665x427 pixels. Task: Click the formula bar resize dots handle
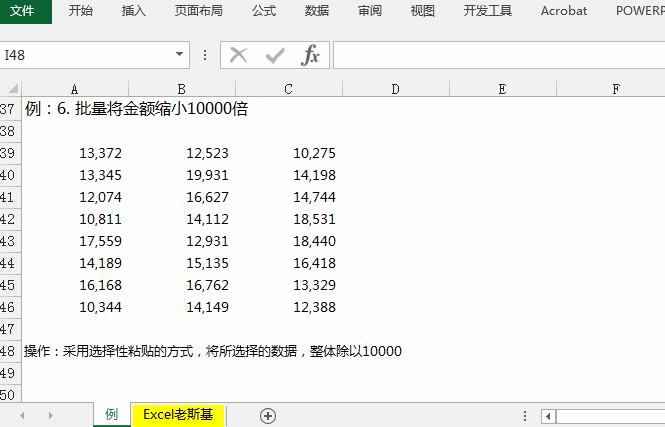coord(205,55)
